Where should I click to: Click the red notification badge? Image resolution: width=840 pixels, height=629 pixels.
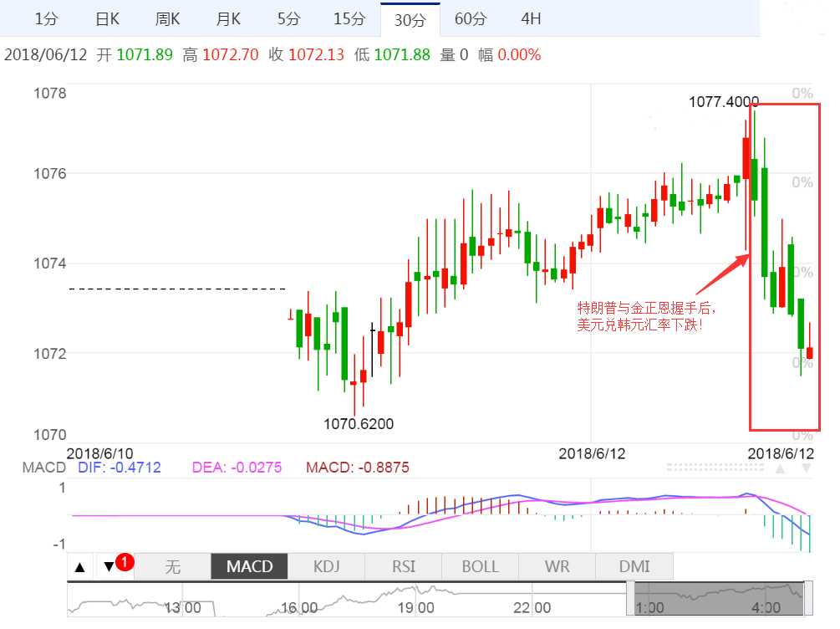[x=124, y=561]
